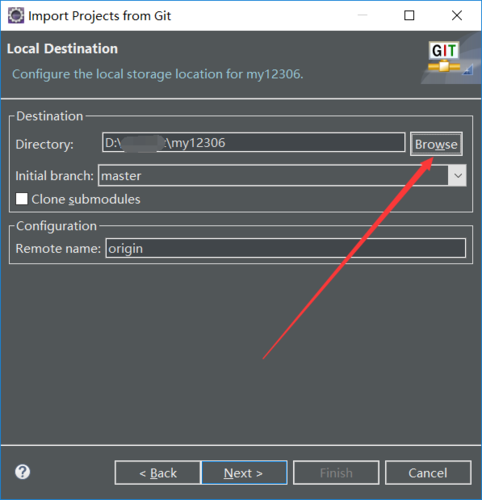Image resolution: width=482 pixels, height=500 pixels.
Task: Expand the Initial branch dropdown arrow
Action: [x=458, y=175]
